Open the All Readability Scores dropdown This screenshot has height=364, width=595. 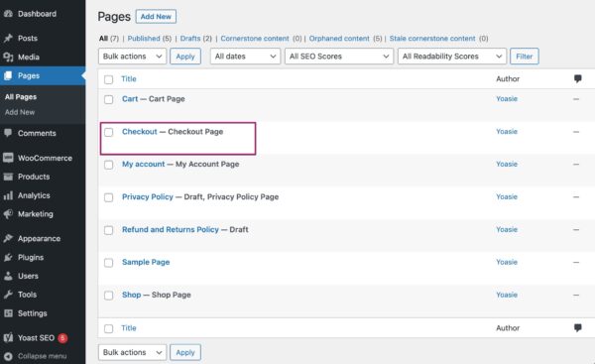point(452,57)
